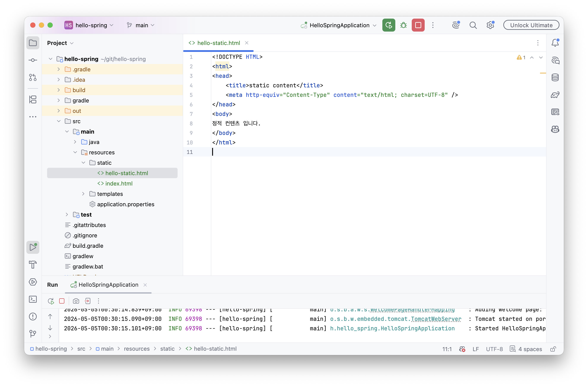Close the HelloSpringApplication run tab
Screen dimensions: 588x387
coord(145,285)
